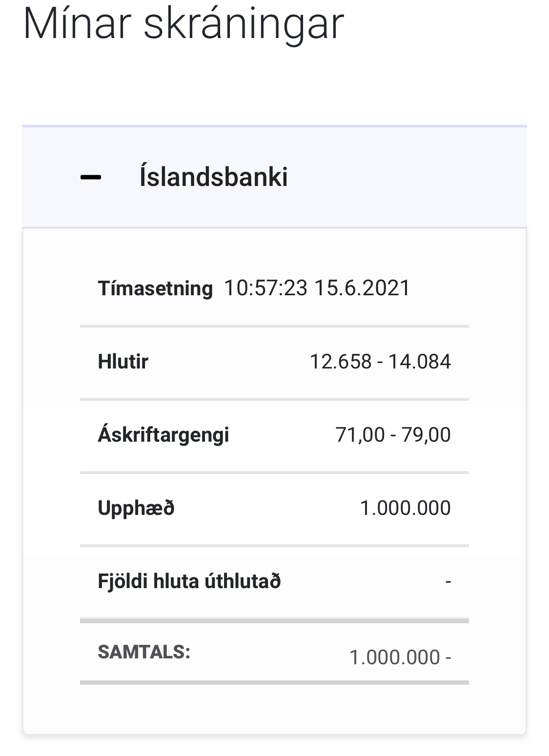Screen dimensions: 549x756
Task: Click the dash value for Fjöldi hluta úthlutað
Action: (448, 581)
